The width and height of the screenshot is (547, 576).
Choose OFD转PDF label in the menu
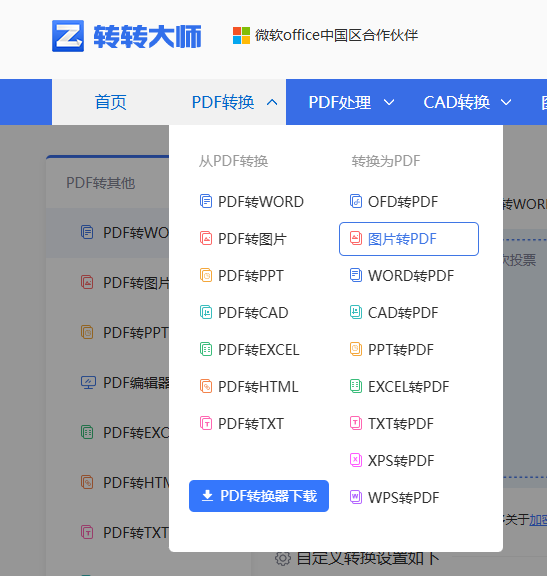[403, 202]
